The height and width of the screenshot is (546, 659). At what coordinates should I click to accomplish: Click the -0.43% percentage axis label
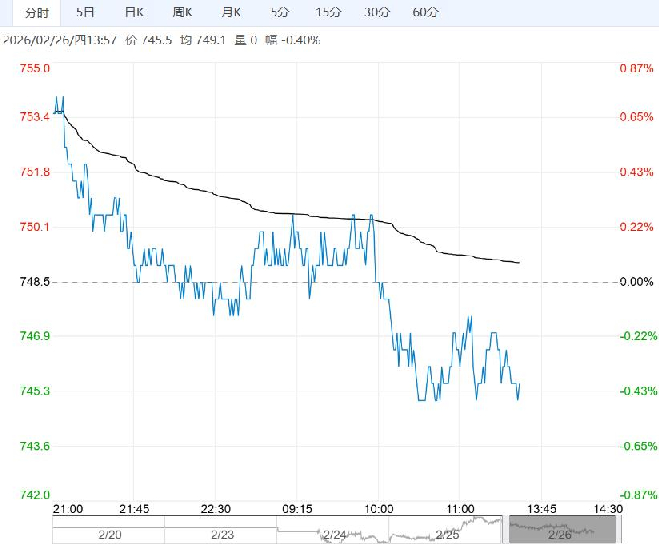click(x=636, y=390)
